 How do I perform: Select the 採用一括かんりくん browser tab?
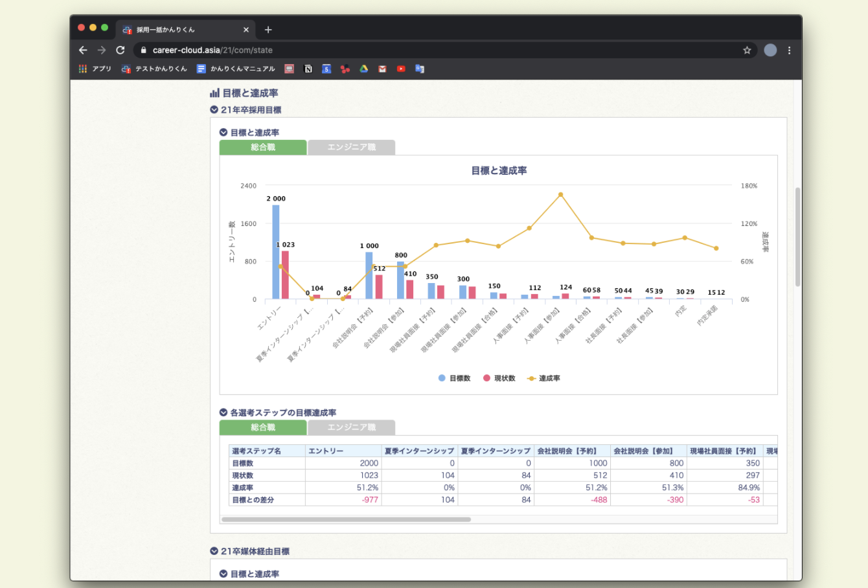185,30
